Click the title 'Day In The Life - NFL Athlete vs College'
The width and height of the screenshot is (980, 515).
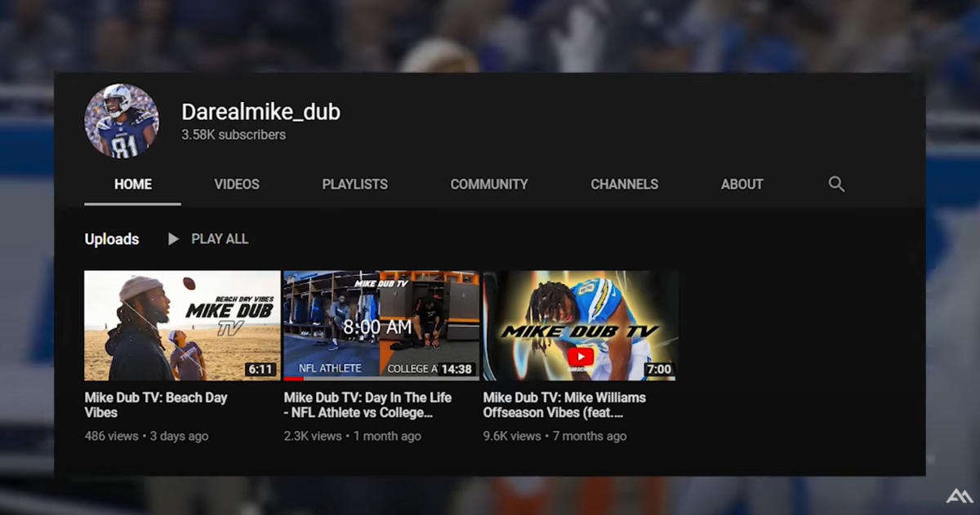[x=367, y=405]
